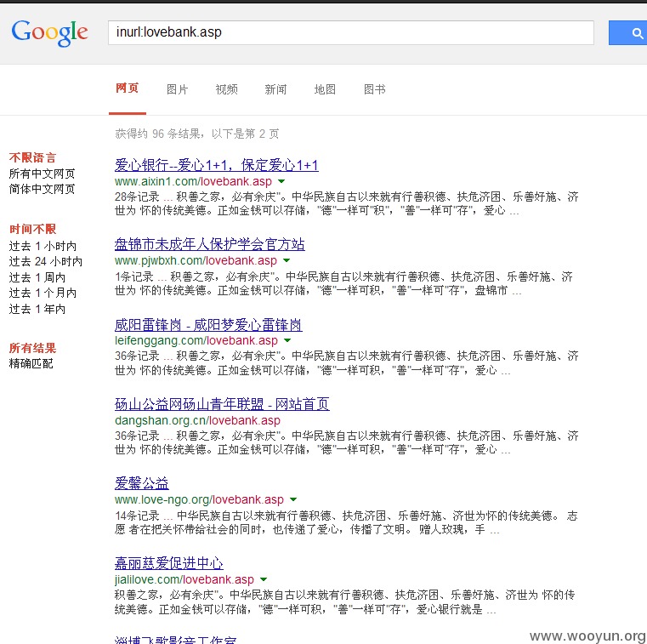Expand dropdown arrow beside jialilove.com/lovebank.asp
The width and height of the screenshot is (647, 644).
click(264, 579)
